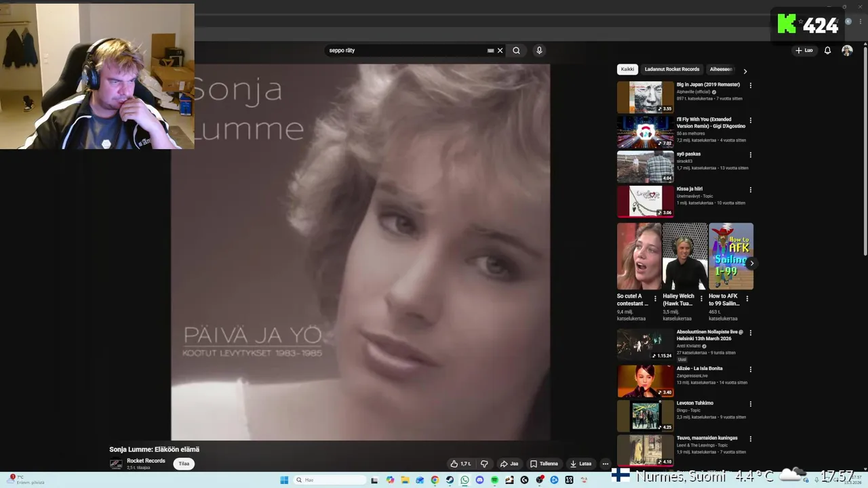Open the on-screen keyboard icon in search box

coord(490,50)
